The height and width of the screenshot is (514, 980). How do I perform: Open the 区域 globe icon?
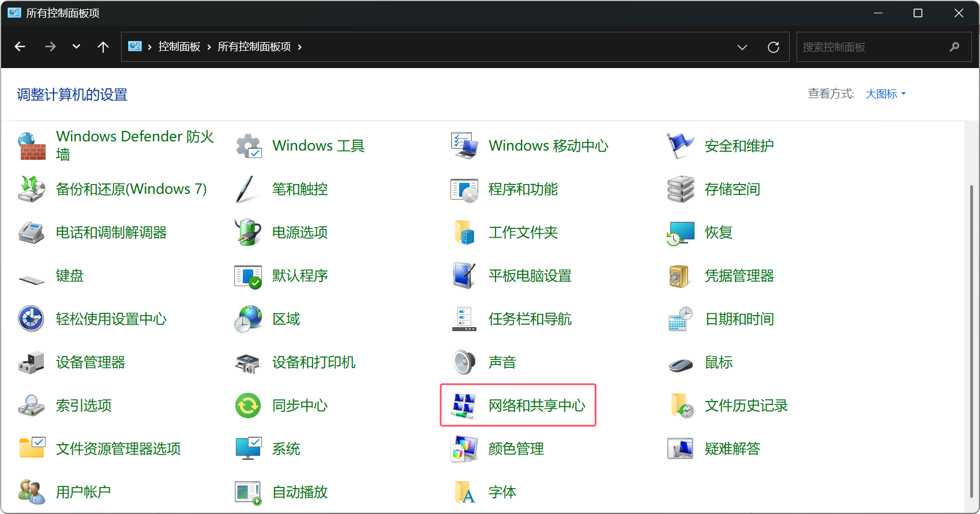pos(248,319)
